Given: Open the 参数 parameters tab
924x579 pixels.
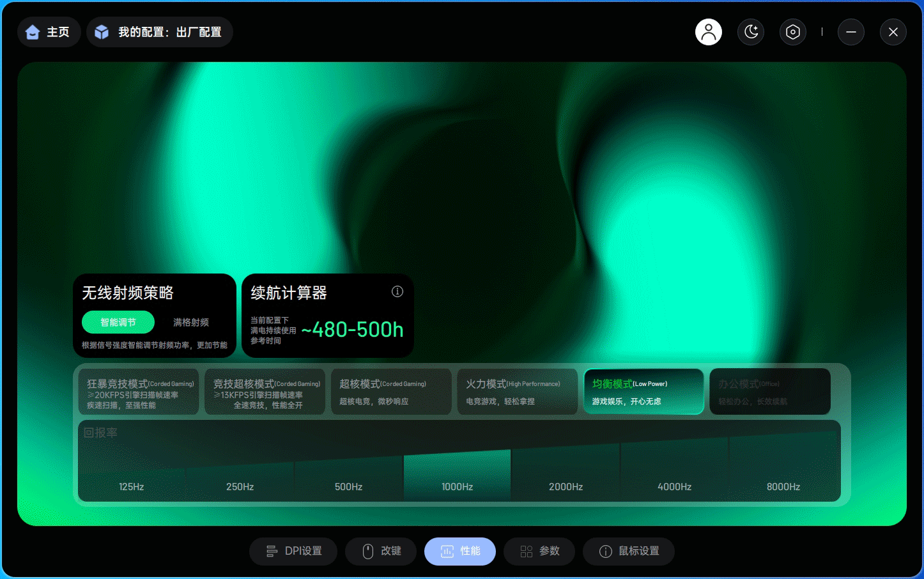Looking at the screenshot, I should point(539,551).
